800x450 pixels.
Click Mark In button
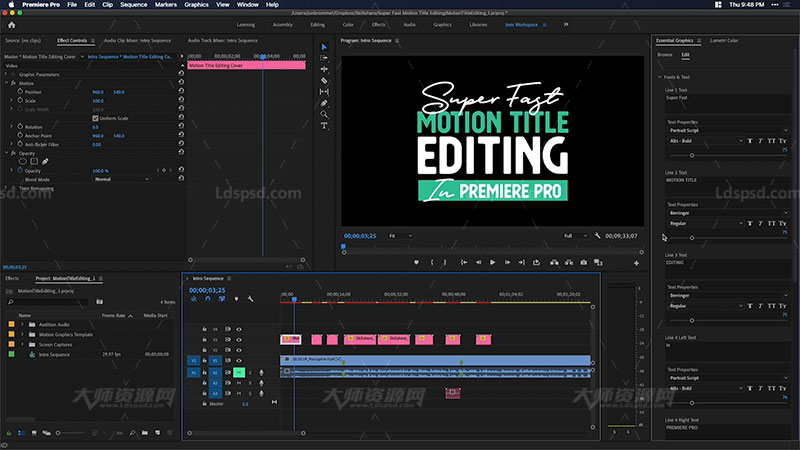pyautogui.click(x=432, y=262)
